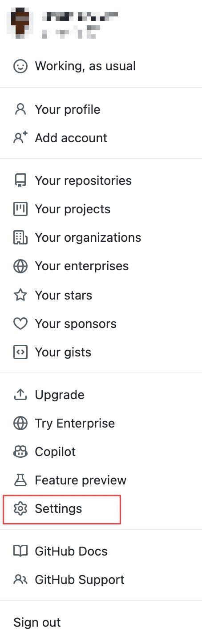Open Your enterprises menu item
The width and height of the screenshot is (202, 644).
[101, 266]
